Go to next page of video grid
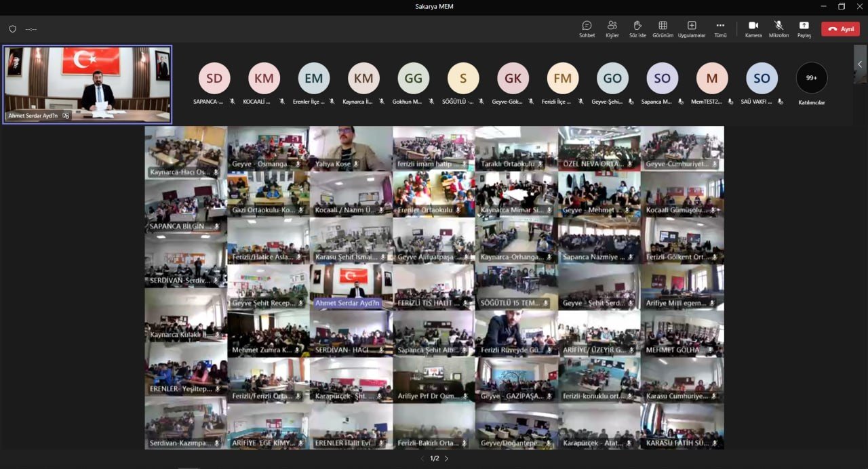This screenshot has height=469, width=868. (x=446, y=459)
